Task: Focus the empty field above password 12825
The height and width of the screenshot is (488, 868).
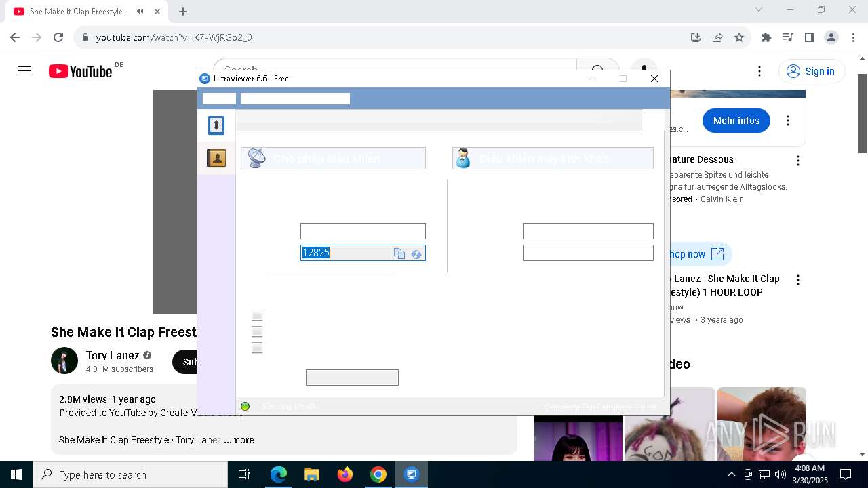Action: 363,231
